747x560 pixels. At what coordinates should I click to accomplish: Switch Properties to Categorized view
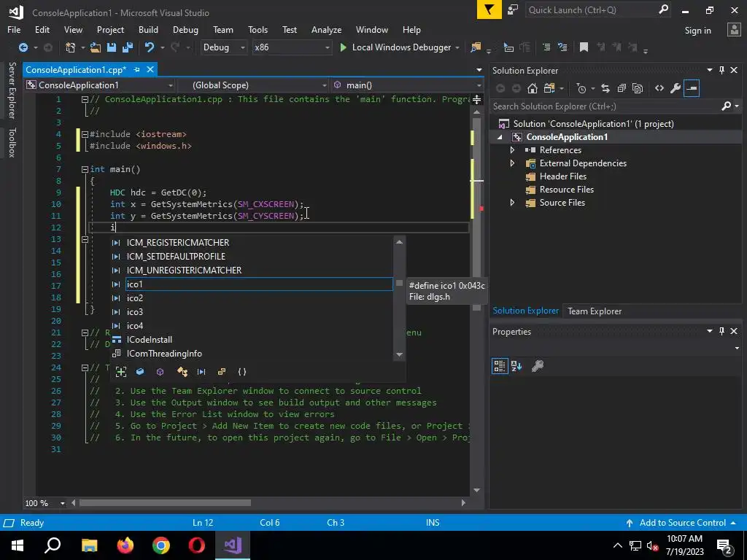[x=499, y=366]
